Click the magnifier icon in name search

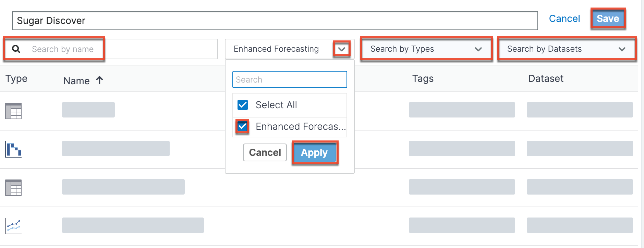16,49
